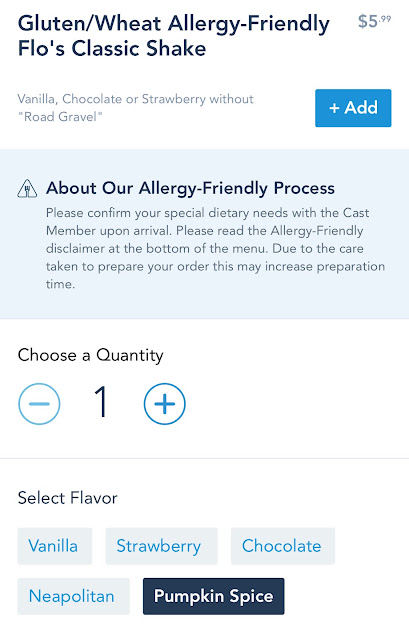This screenshot has height=640, width=409.
Task: Toggle the selected Pumpkin Spice flavor
Action: click(213, 596)
